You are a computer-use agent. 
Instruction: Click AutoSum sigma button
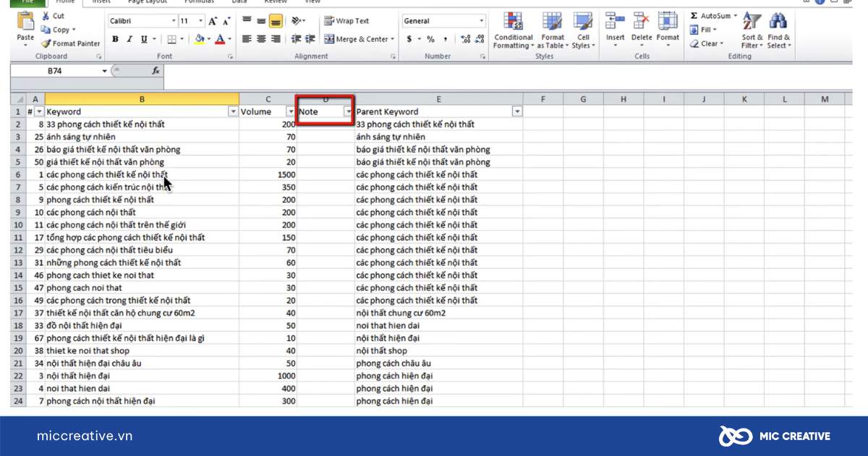point(710,16)
